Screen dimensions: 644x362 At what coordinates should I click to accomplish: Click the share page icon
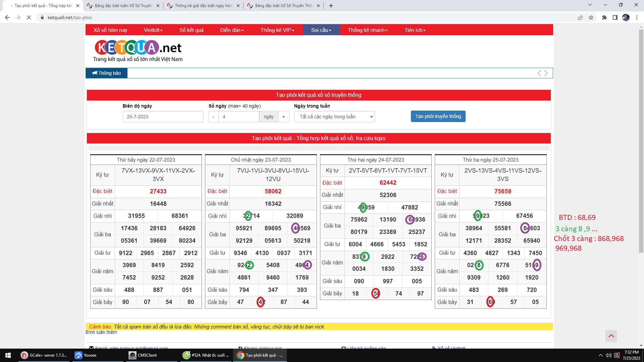580,17
